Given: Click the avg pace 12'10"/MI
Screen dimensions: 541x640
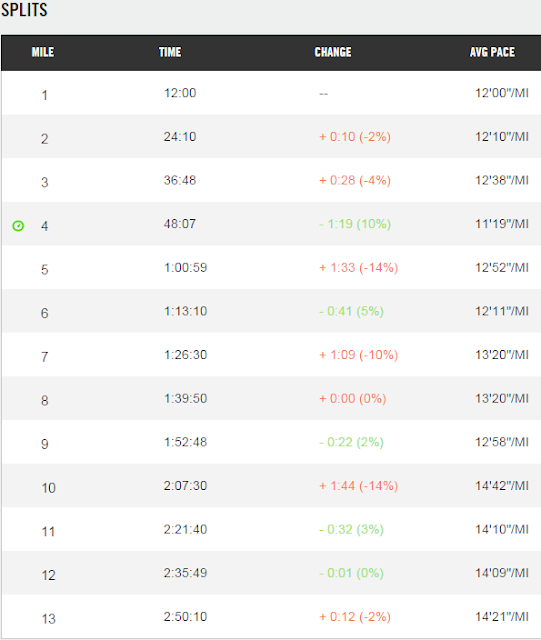Looking at the screenshot, I should [502, 137].
